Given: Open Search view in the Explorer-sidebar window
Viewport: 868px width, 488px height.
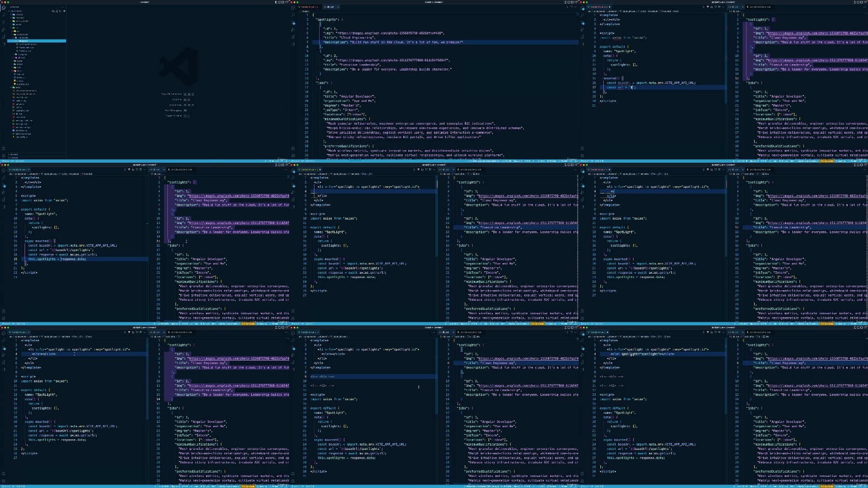Looking at the screenshot, I should tap(4, 15).
